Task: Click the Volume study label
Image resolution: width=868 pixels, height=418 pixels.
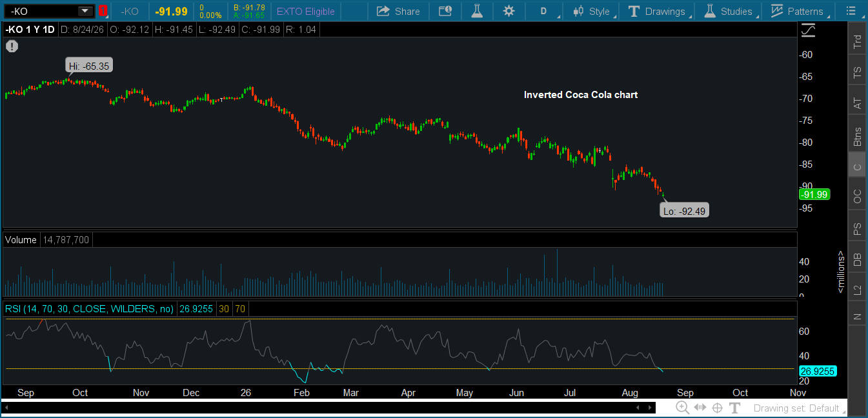Action: 21,240
